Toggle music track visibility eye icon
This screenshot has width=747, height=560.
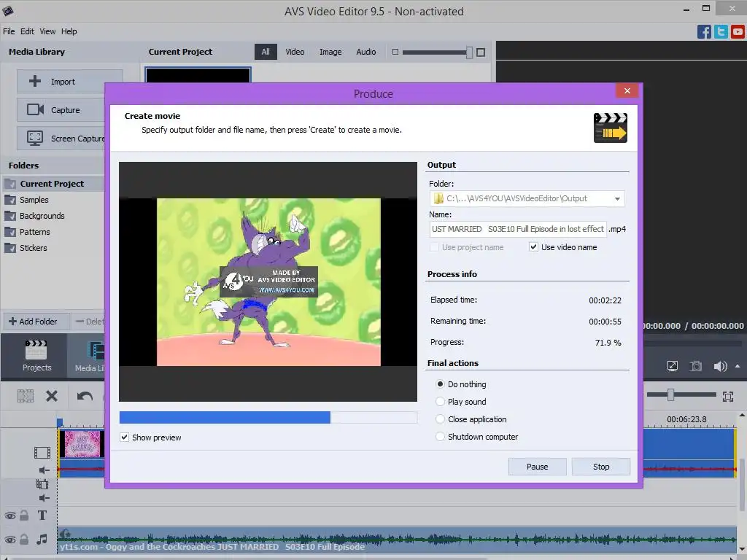point(10,540)
